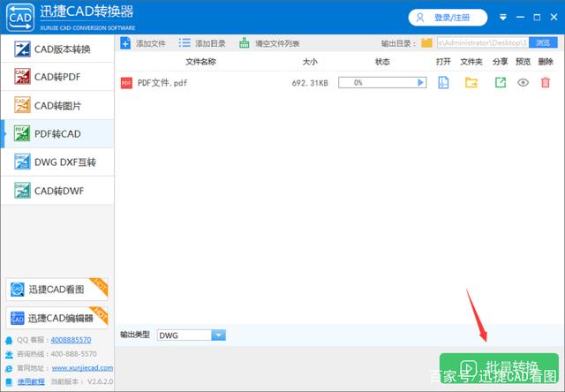Click the 咨询热线 400-888-5570 text
The height and width of the screenshot is (392, 565).
tap(56, 354)
